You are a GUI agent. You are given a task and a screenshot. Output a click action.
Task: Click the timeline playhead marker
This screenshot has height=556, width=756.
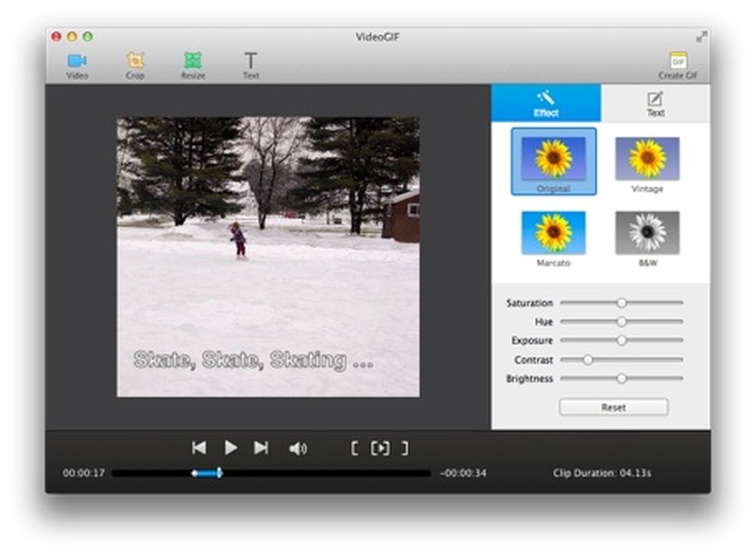pos(220,473)
